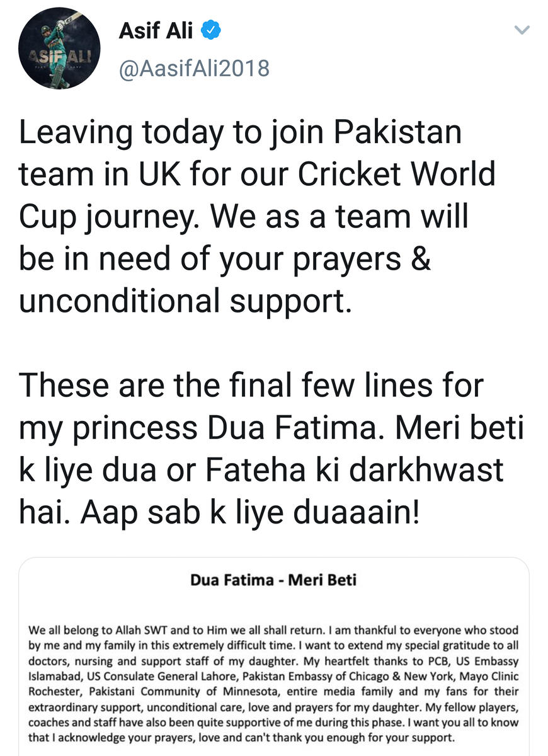Viewport: 548px width, 756px height.
Task: Open Asif Ali's profile picture avatar
Action: tap(59, 49)
